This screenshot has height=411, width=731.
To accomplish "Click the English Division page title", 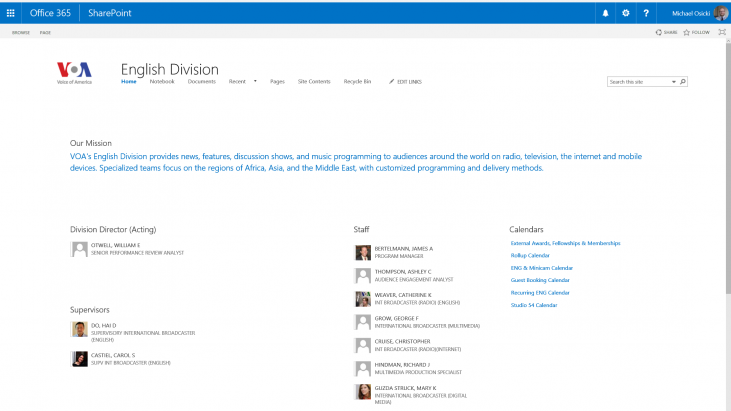I will click(170, 69).
